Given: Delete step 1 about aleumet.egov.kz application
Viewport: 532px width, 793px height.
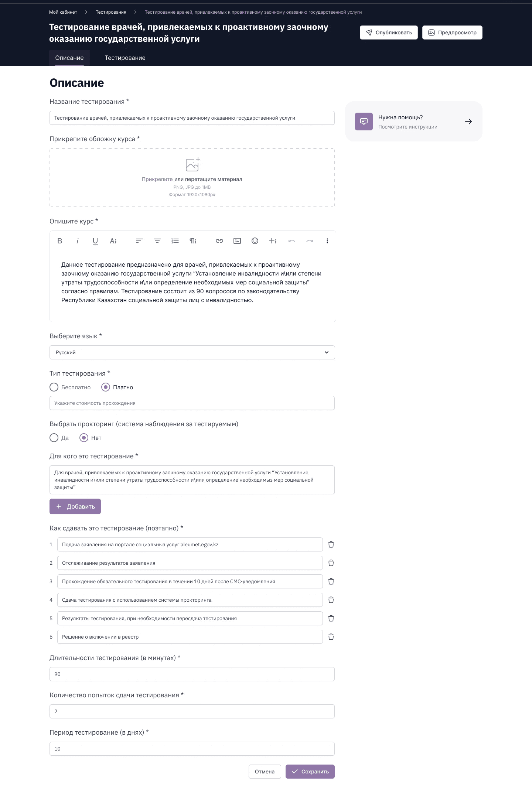Looking at the screenshot, I should [x=331, y=544].
